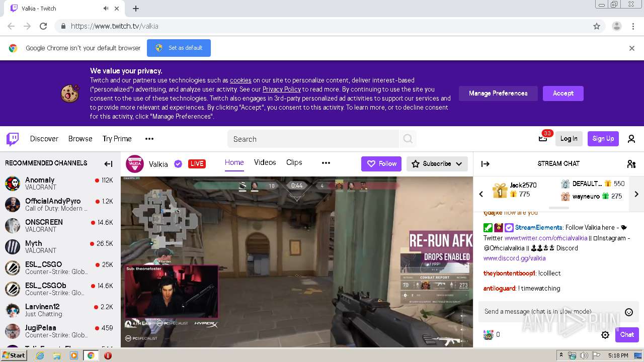This screenshot has height=362, width=644.
Task: Switch to Videos tab
Action: pos(265,162)
